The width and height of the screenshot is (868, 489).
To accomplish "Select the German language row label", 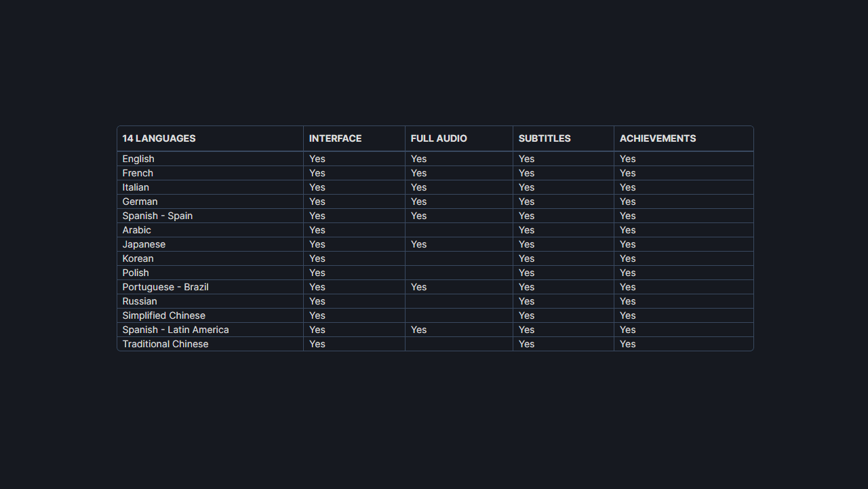I will (140, 201).
